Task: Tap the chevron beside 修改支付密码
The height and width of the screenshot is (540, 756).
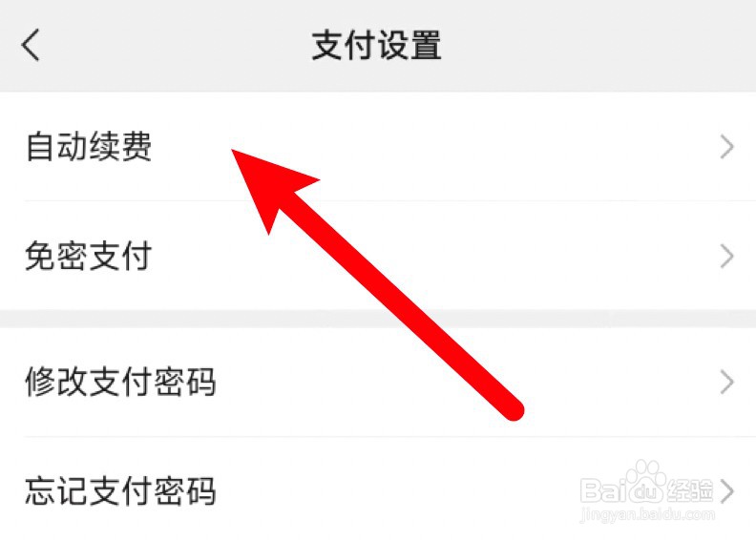Action: click(726, 383)
